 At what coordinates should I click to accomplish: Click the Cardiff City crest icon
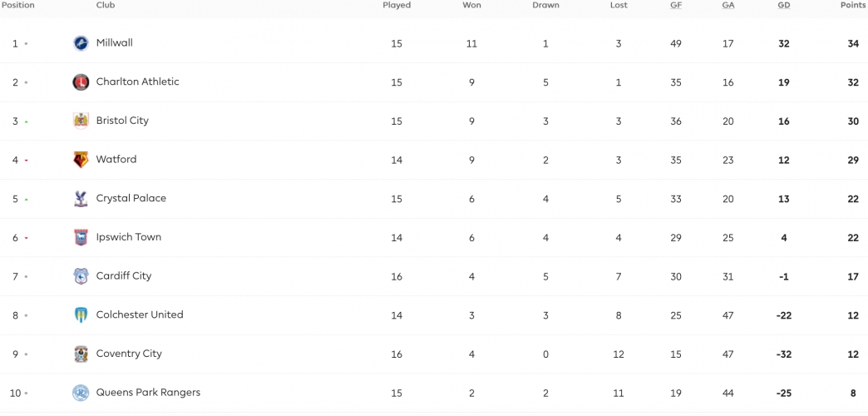(x=81, y=276)
